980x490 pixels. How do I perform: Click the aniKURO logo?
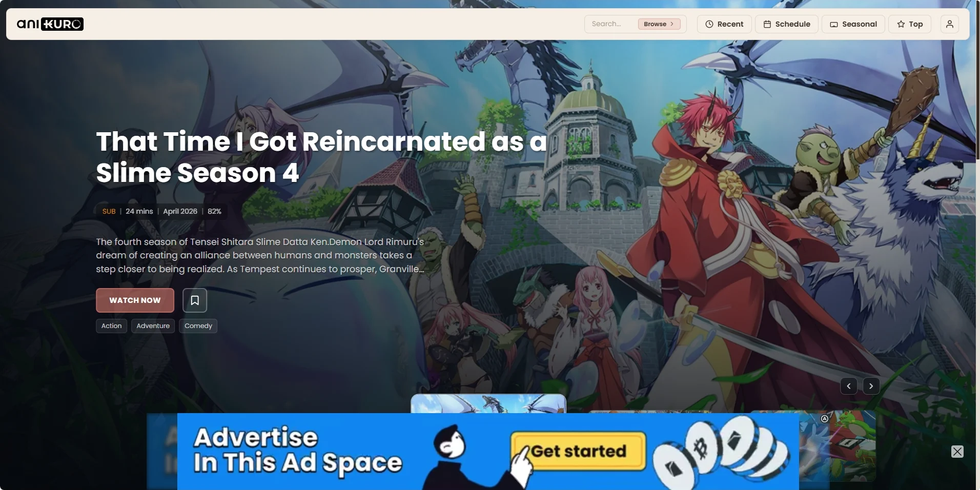pos(50,24)
